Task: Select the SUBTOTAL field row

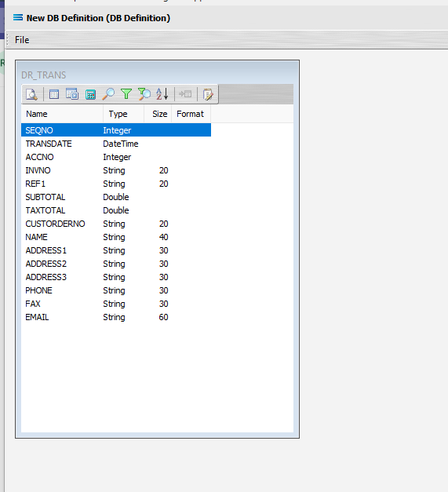Action: (116, 197)
